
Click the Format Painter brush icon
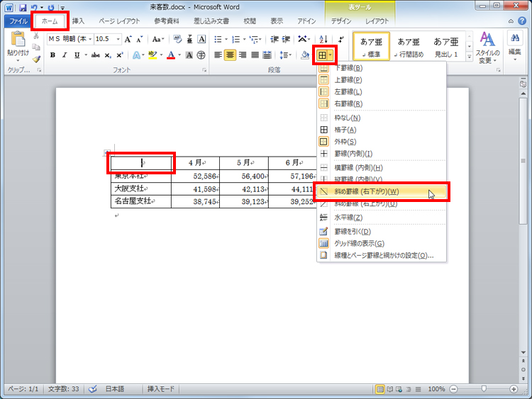[x=36, y=60]
